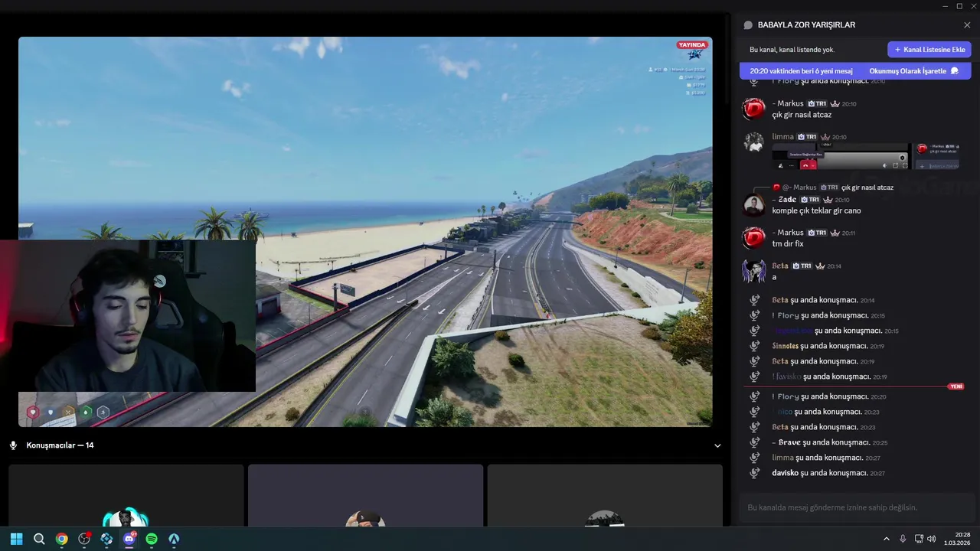
Task: Click the first speaker tile
Action: 126,495
